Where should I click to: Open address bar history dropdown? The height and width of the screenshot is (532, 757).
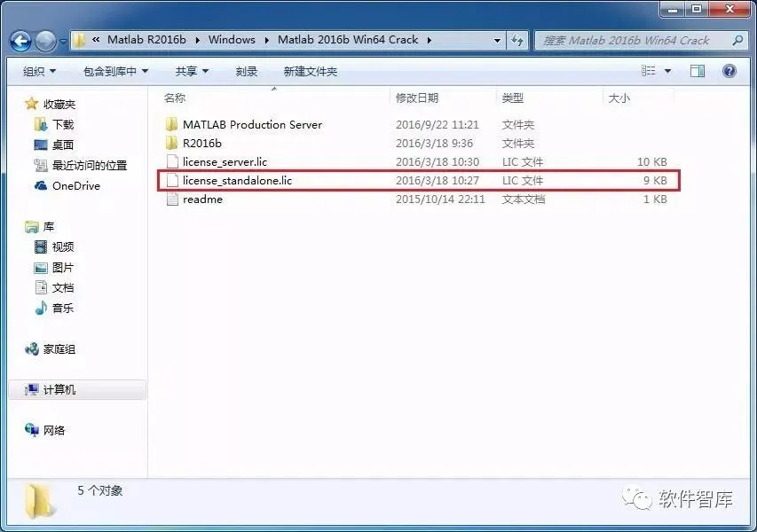[497, 41]
